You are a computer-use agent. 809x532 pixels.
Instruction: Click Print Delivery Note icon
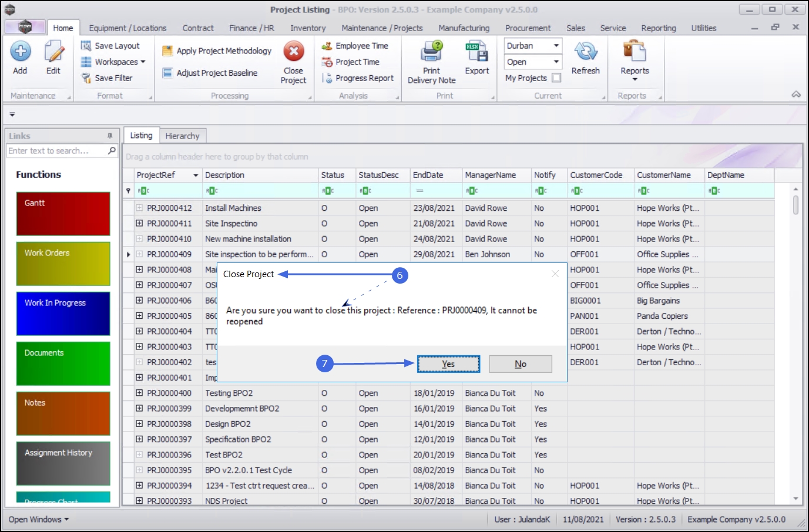[x=431, y=52]
